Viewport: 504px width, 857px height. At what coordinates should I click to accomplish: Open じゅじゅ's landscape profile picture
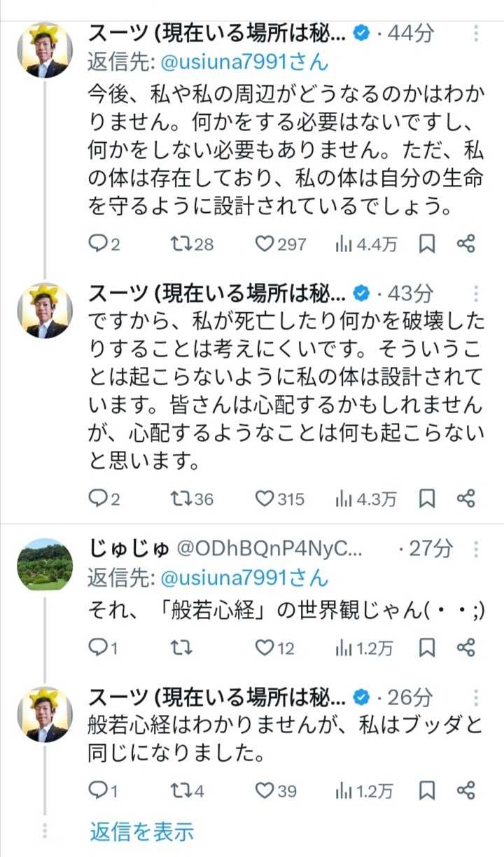44,564
